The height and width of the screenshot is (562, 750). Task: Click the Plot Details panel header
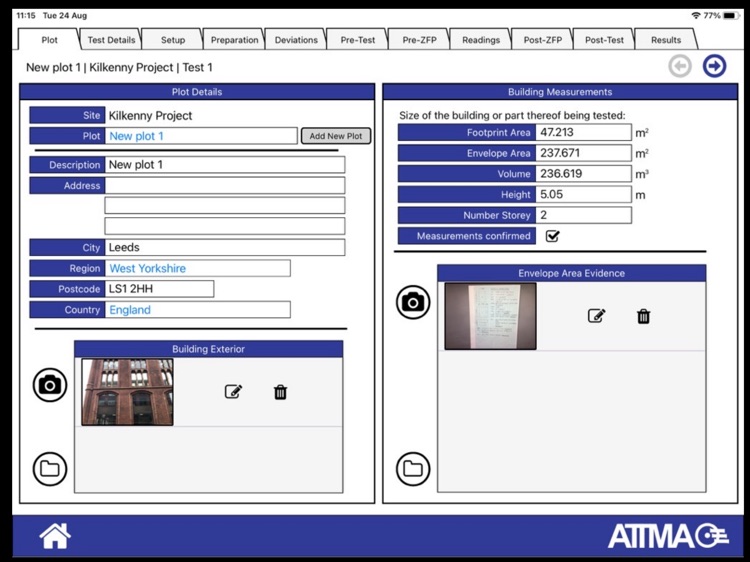pos(197,92)
